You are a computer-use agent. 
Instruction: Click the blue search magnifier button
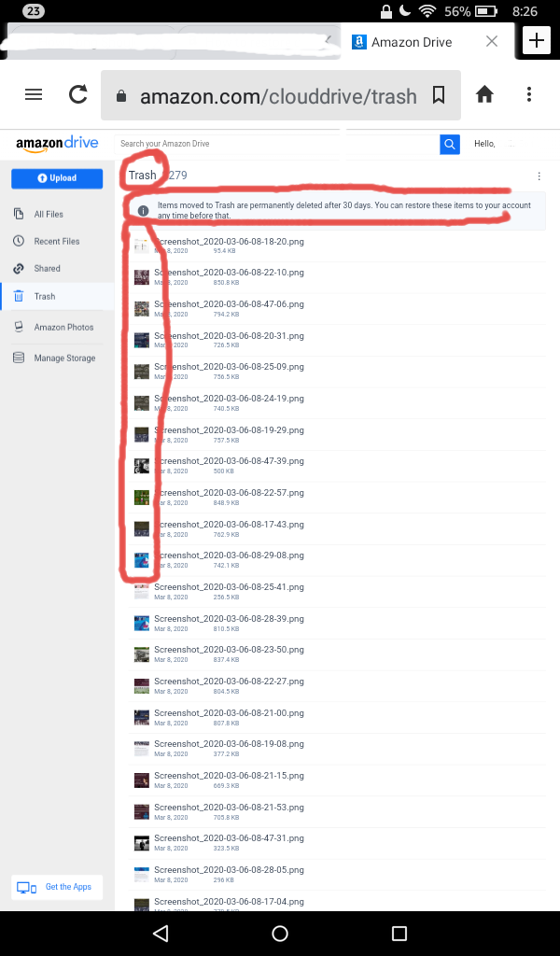[450, 144]
